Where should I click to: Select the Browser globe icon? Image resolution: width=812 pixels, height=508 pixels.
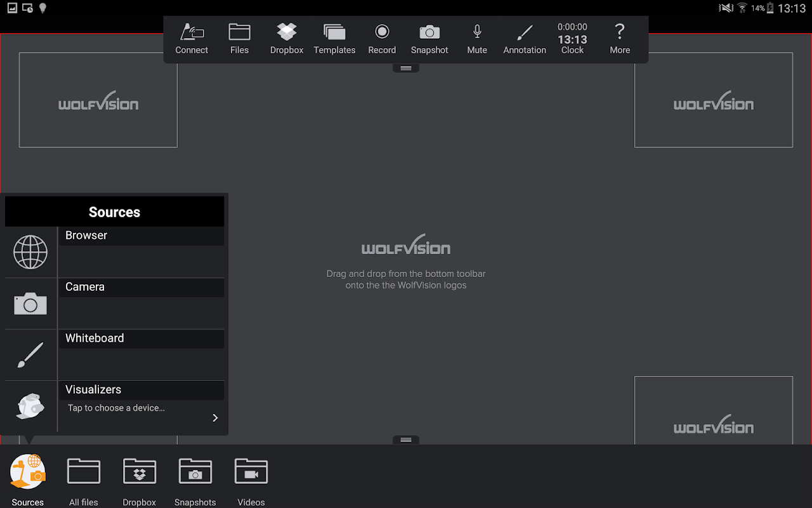tap(30, 252)
